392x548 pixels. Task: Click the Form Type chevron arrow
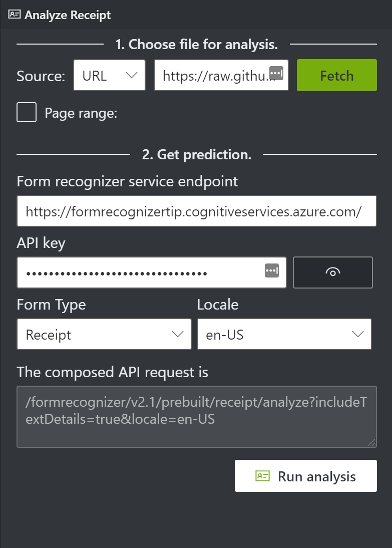(x=178, y=334)
